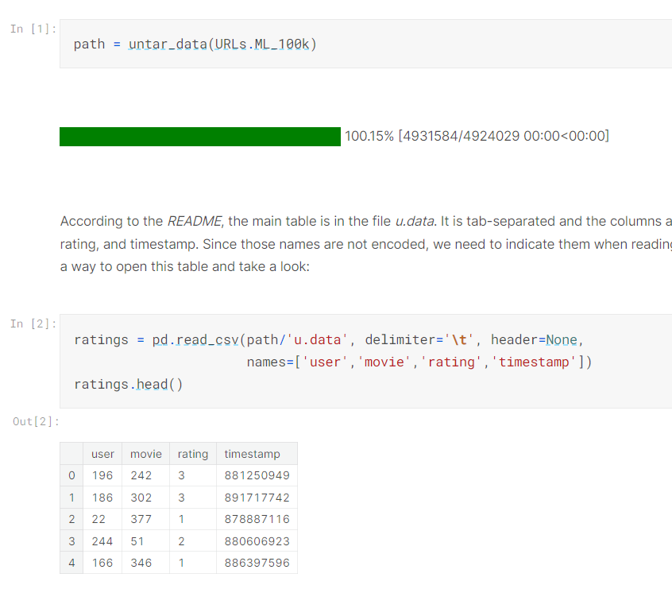Screen dimensions: 672x616
Task: Click the 'movie' column header
Action: point(145,454)
